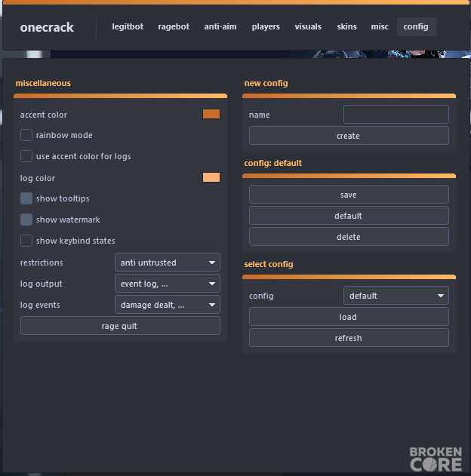Viewport: 471px width, 476px height.
Task: Switch to the visuals tab
Action: coord(308,26)
